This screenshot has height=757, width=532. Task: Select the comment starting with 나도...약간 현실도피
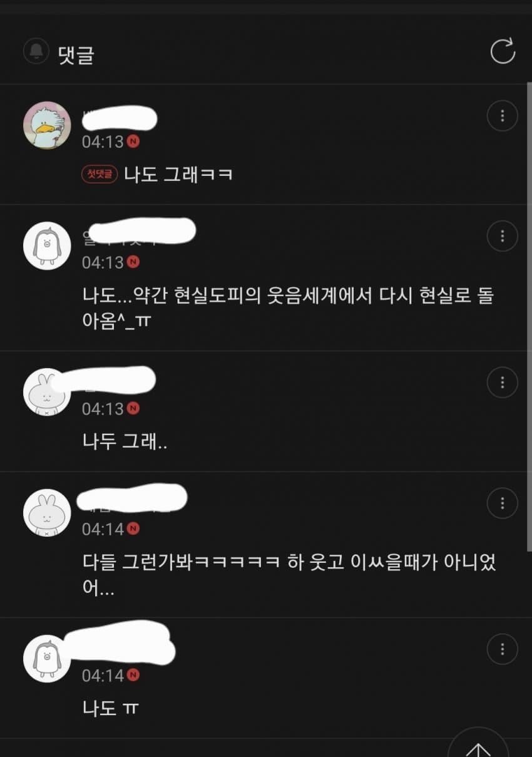[x=289, y=307]
